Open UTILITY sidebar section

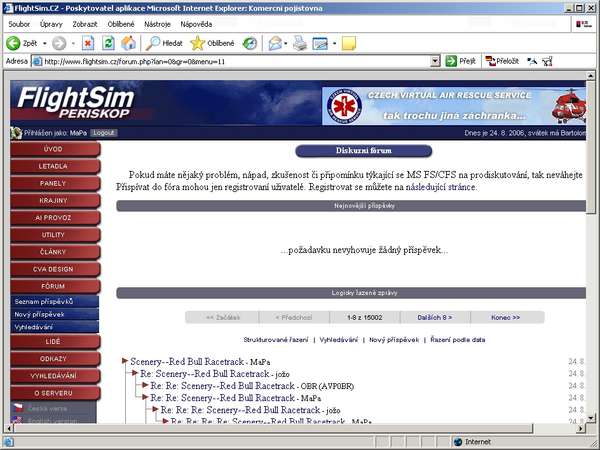tap(55, 235)
